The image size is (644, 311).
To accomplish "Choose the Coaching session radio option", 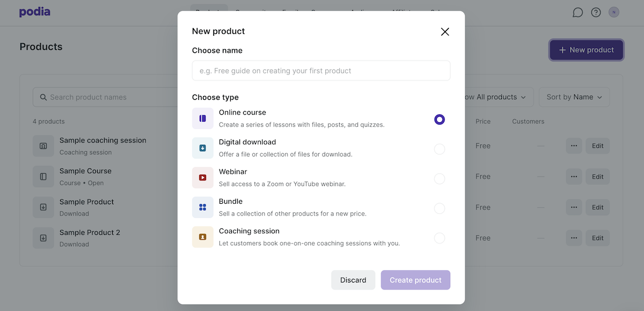I will pyautogui.click(x=440, y=238).
